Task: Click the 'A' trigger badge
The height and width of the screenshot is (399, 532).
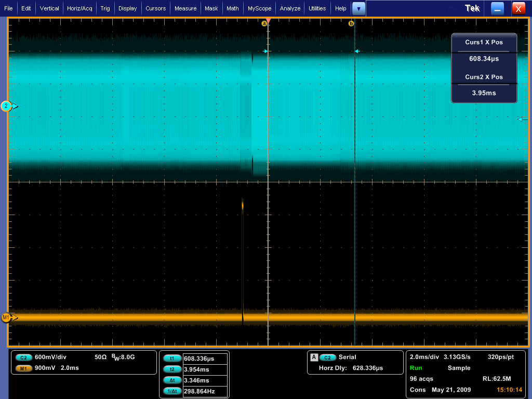Action: pyautogui.click(x=314, y=357)
